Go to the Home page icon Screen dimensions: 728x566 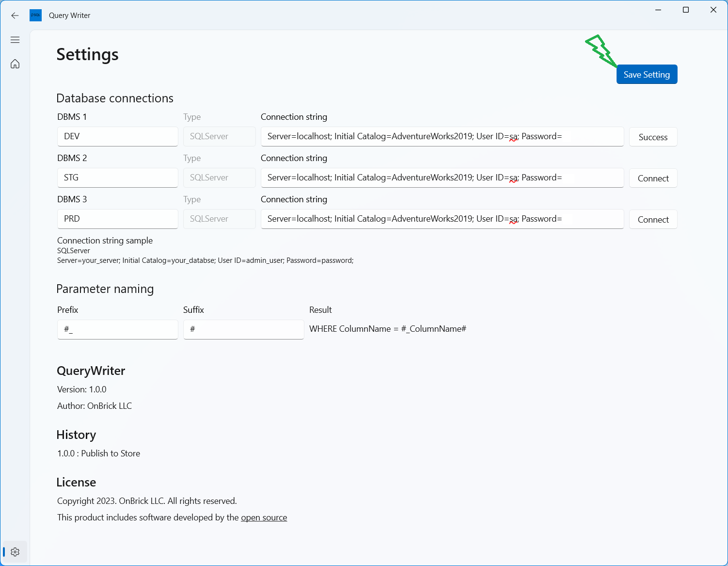tap(15, 64)
